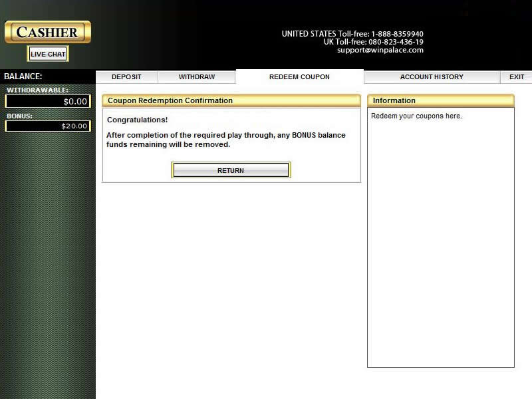532x399 pixels.
Task: Click the United States toll-free number
Action: coord(352,34)
